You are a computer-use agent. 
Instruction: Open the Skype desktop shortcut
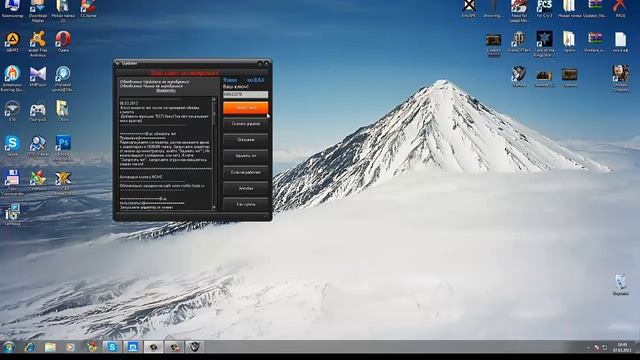[12, 146]
